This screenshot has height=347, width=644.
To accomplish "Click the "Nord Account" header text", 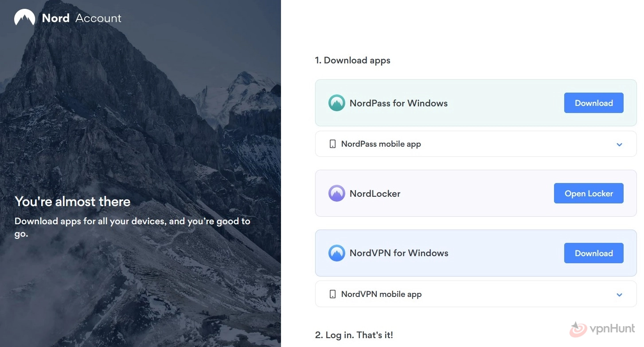I will [82, 18].
